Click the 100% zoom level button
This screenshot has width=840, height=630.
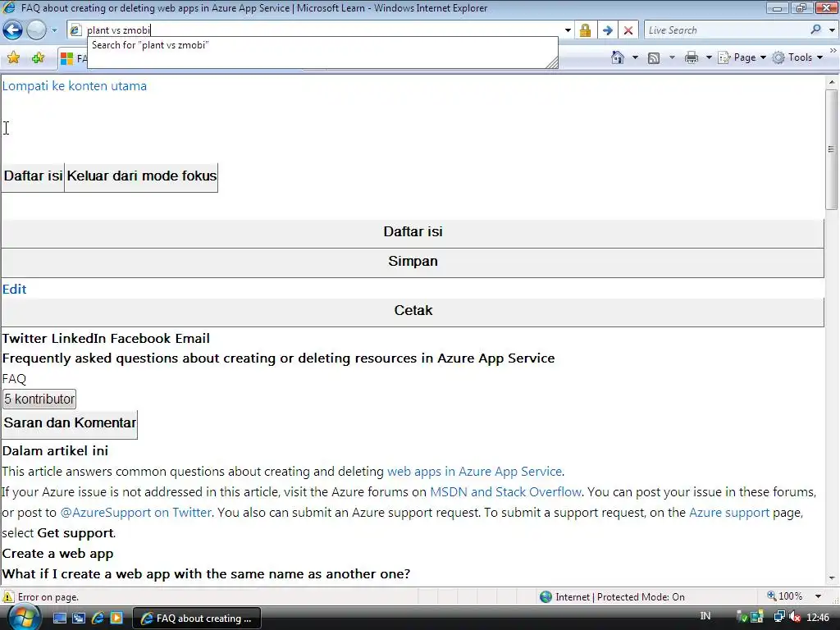(x=785, y=596)
